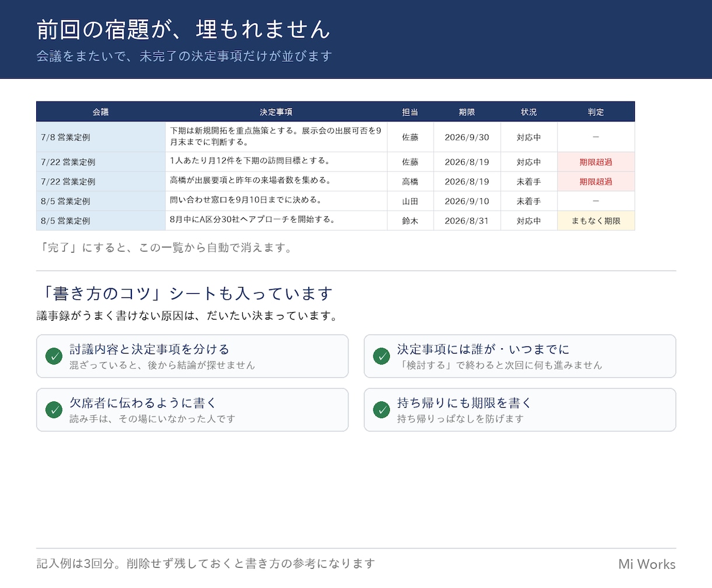The image size is (712, 588).
Task: Select the 1人あたり月12件 decision cell
Action: (x=276, y=162)
